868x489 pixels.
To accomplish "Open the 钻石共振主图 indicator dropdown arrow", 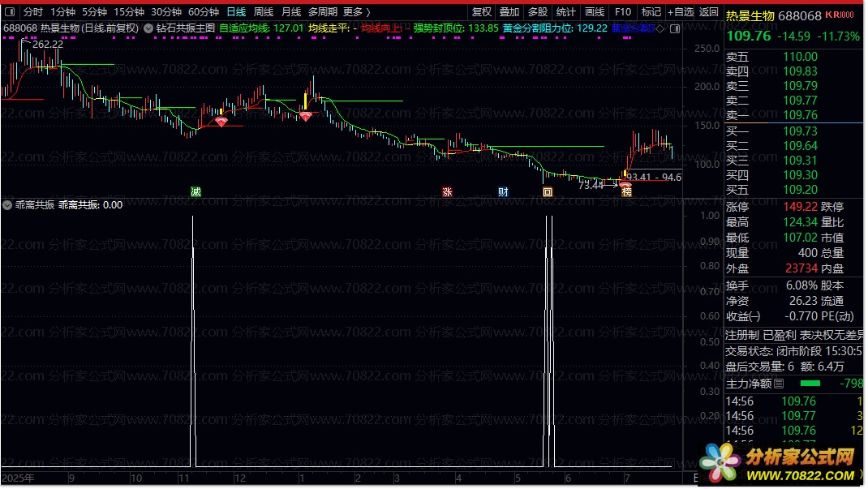I will point(148,28).
